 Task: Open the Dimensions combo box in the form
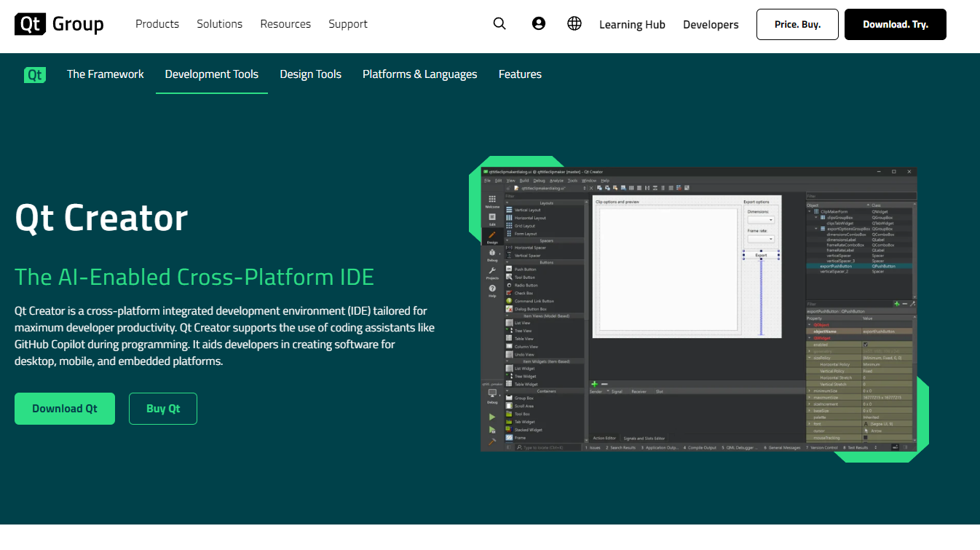click(x=761, y=219)
